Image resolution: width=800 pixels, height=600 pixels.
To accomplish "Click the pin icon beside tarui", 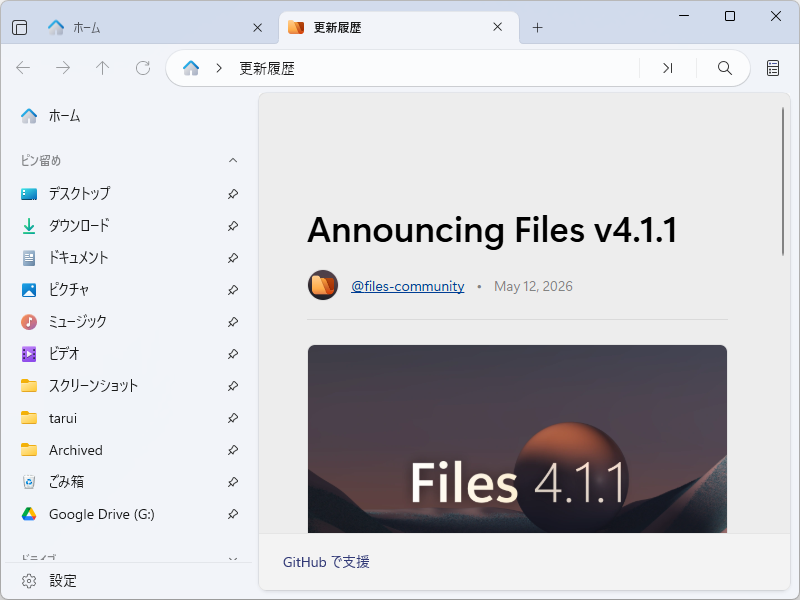I will pyautogui.click(x=233, y=418).
